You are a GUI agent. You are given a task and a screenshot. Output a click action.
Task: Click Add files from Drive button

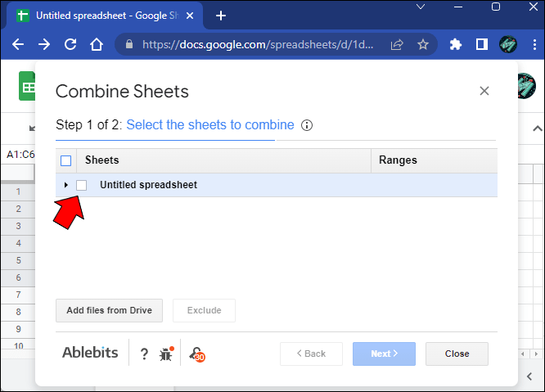pyautogui.click(x=110, y=310)
